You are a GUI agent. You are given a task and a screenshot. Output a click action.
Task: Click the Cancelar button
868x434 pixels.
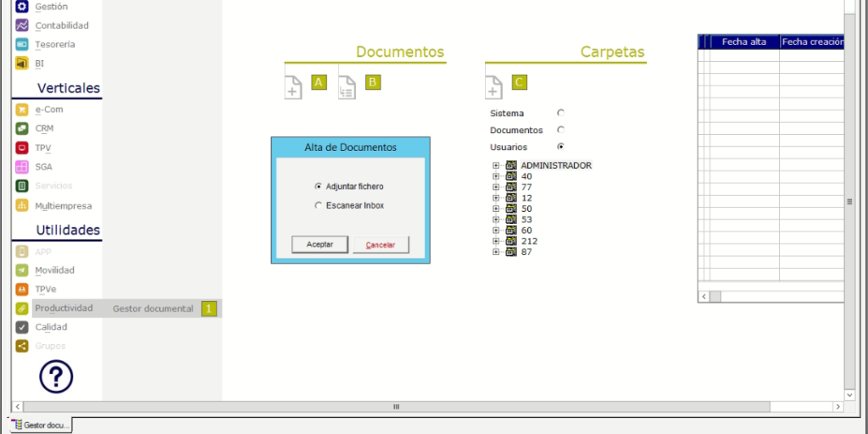[381, 245]
